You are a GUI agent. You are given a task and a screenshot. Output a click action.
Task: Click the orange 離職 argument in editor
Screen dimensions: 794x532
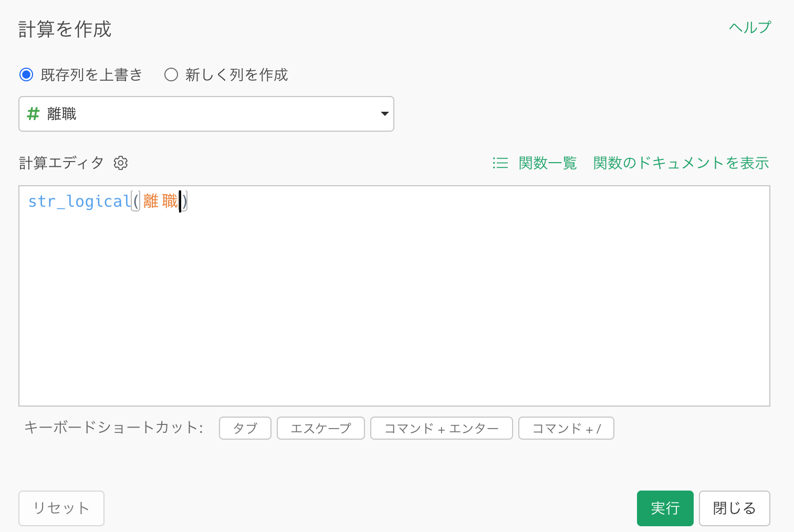tap(160, 201)
